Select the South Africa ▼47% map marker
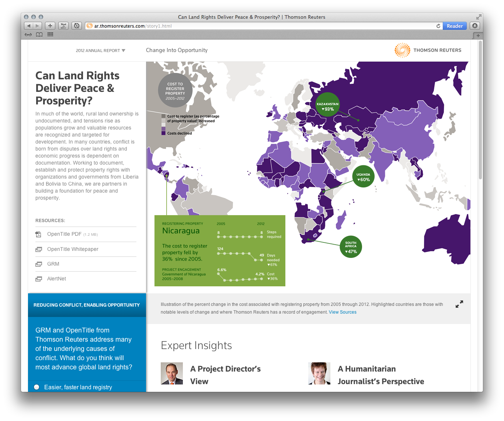504x421 pixels. pyautogui.click(x=351, y=246)
